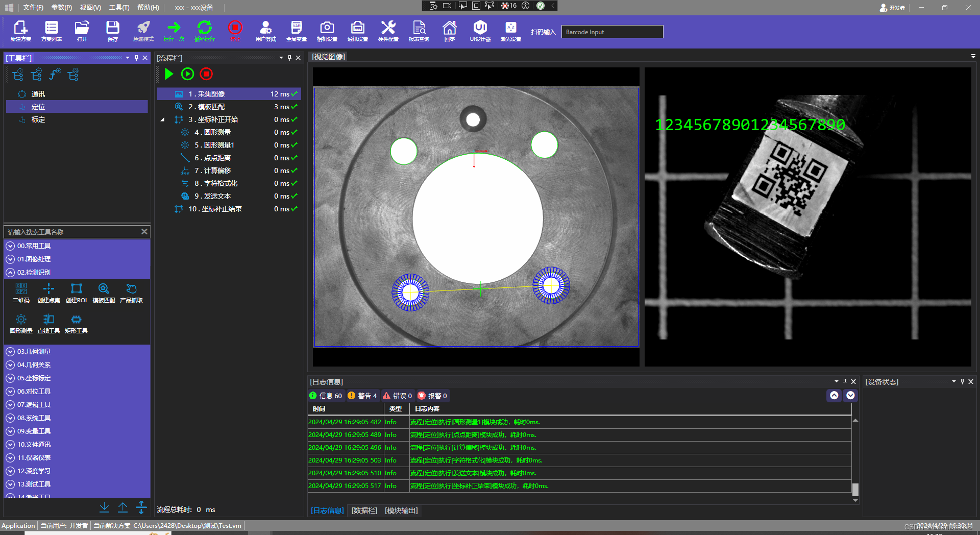This screenshot has height=535, width=980.
Task: Collapse step 3 坐标补正开始 in flow list
Action: (162, 119)
